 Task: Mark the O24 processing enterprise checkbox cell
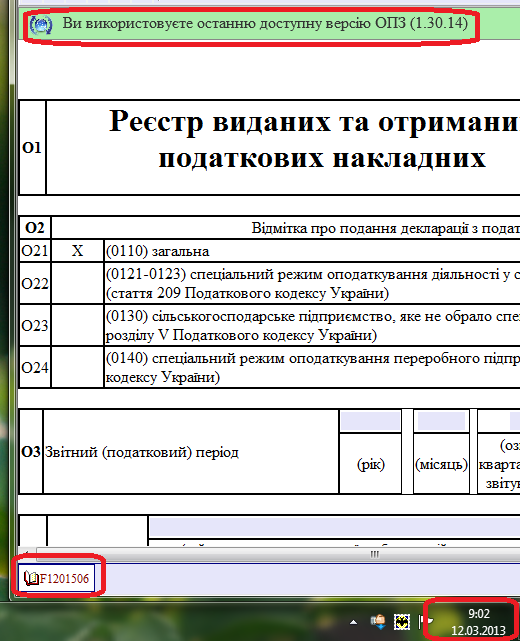(x=77, y=367)
